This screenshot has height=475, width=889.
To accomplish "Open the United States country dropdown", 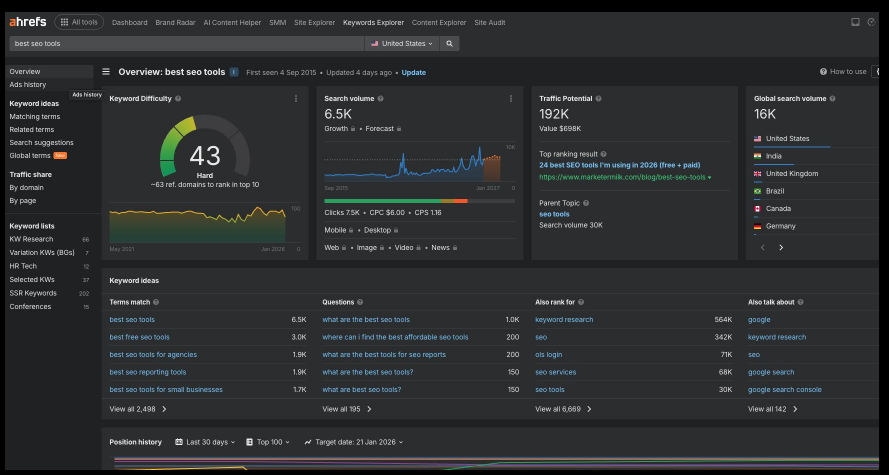I will click(402, 44).
